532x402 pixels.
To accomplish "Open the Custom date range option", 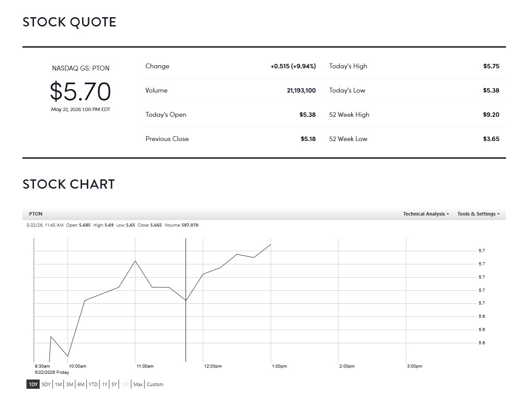I will coord(155,384).
